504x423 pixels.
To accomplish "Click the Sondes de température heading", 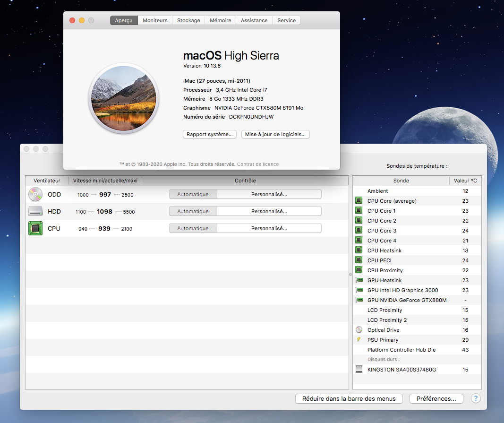I will click(417, 166).
